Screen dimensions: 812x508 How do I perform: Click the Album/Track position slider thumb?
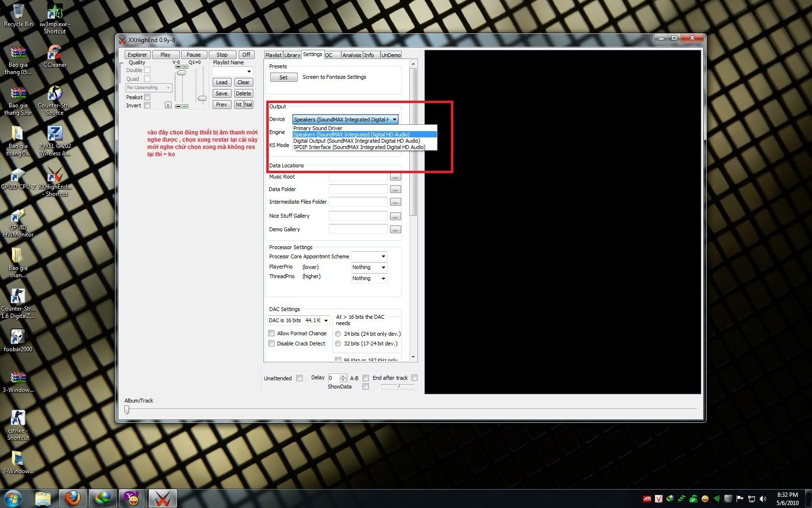[127, 410]
